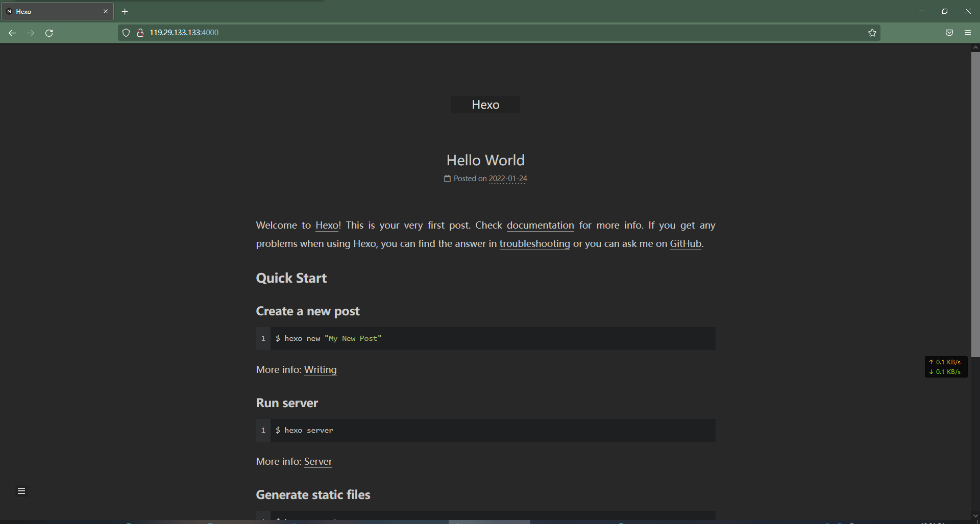Select the Hexo browser tab
Image resolution: width=980 pixels, height=524 pixels.
point(57,11)
